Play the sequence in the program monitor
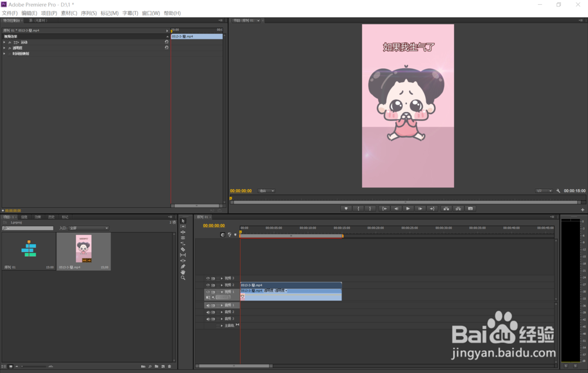 [x=409, y=209]
